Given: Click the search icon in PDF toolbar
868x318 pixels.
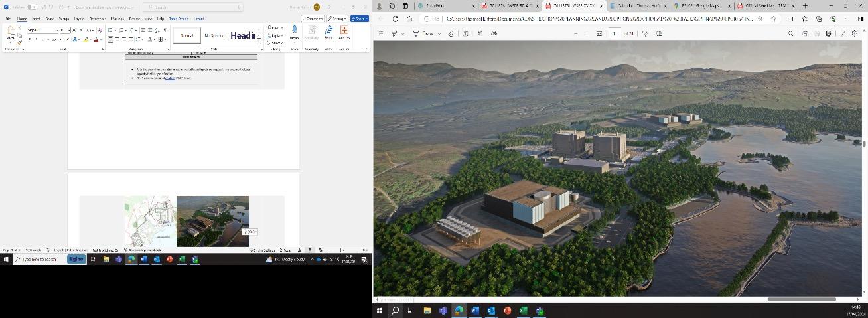Looking at the screenshot, I should (790, 33).
